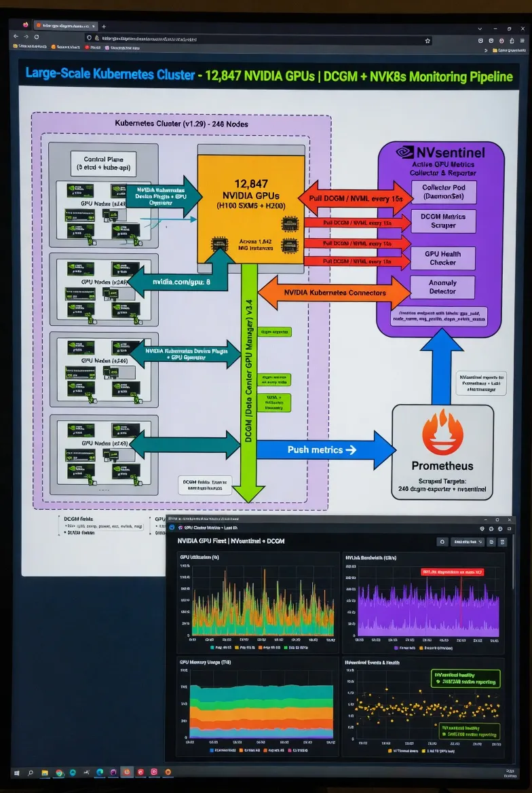Click the Control Plane box
The width and height of the screenshot is (532, 793).
click(x=103, y=164)
